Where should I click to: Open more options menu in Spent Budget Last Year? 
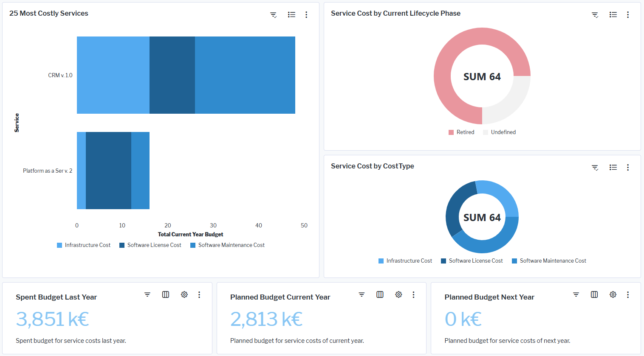click(199, 294)
